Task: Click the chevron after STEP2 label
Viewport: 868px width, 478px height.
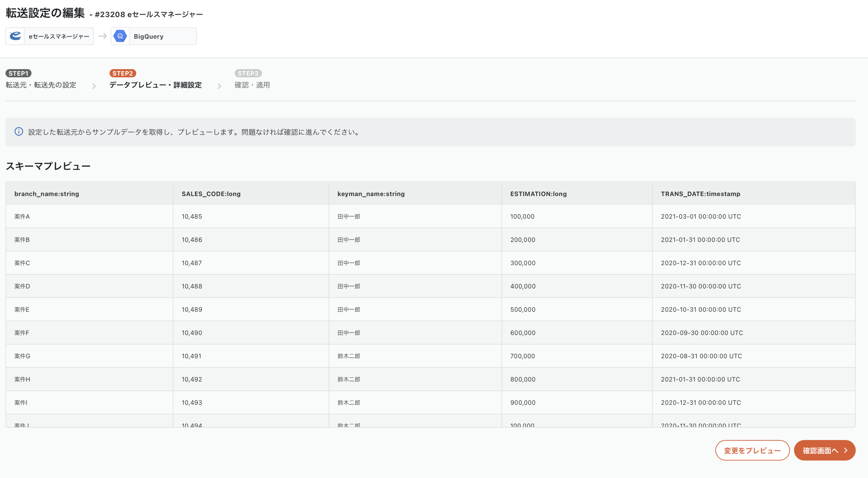Action: click(219, 86)
